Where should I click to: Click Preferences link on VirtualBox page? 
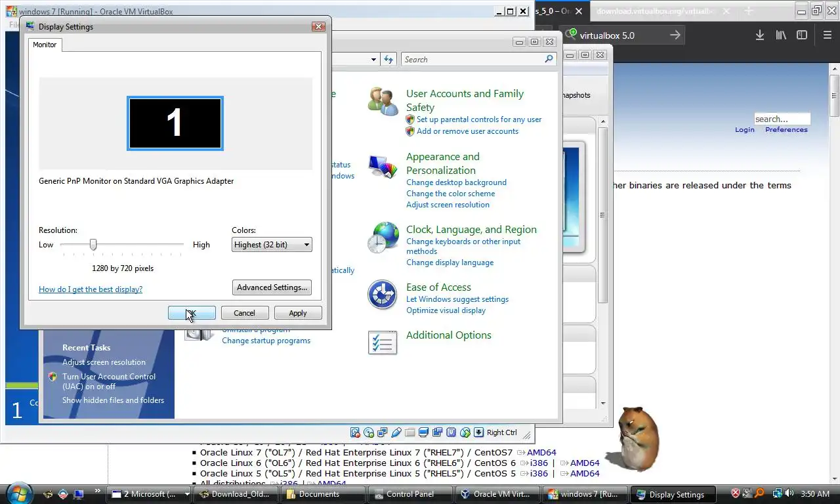click(x=786, y=130)
